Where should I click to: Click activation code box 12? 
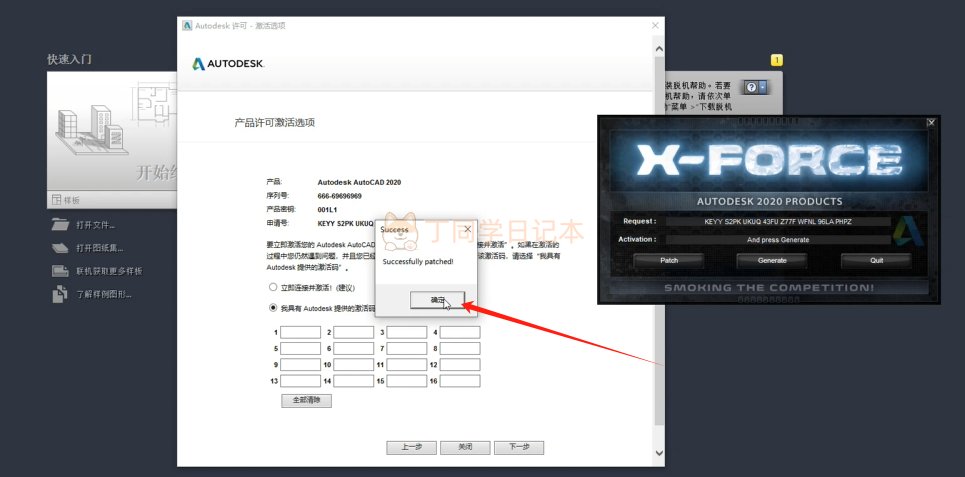point(460,365)
